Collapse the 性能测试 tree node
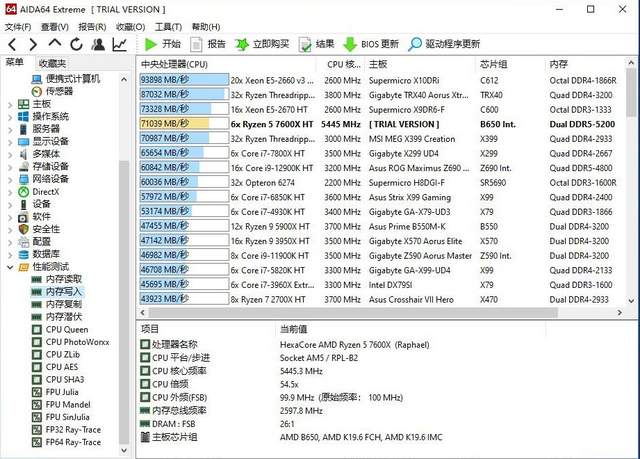This screenshot has height=459, width=640. 10,268
